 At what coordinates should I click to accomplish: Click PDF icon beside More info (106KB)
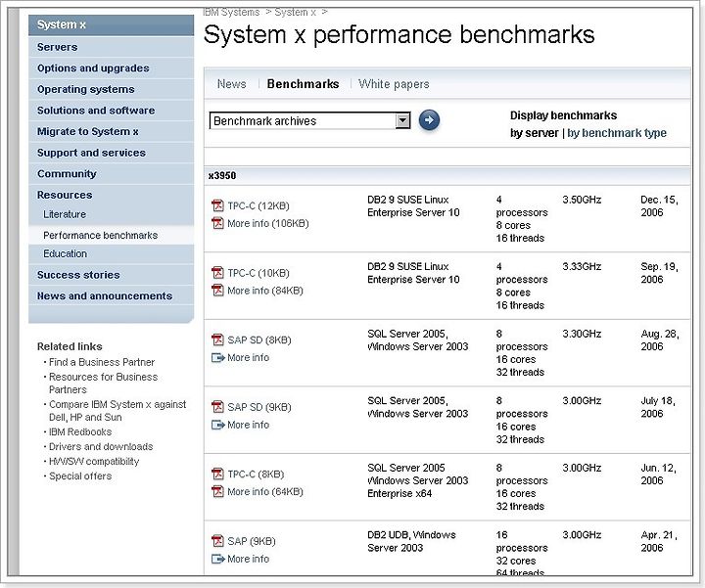pyautogui.click(x=217, y=223)
